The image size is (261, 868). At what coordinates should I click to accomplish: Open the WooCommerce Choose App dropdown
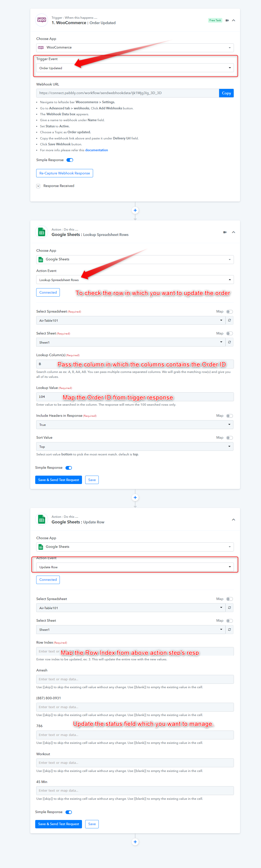coord(135,48)
